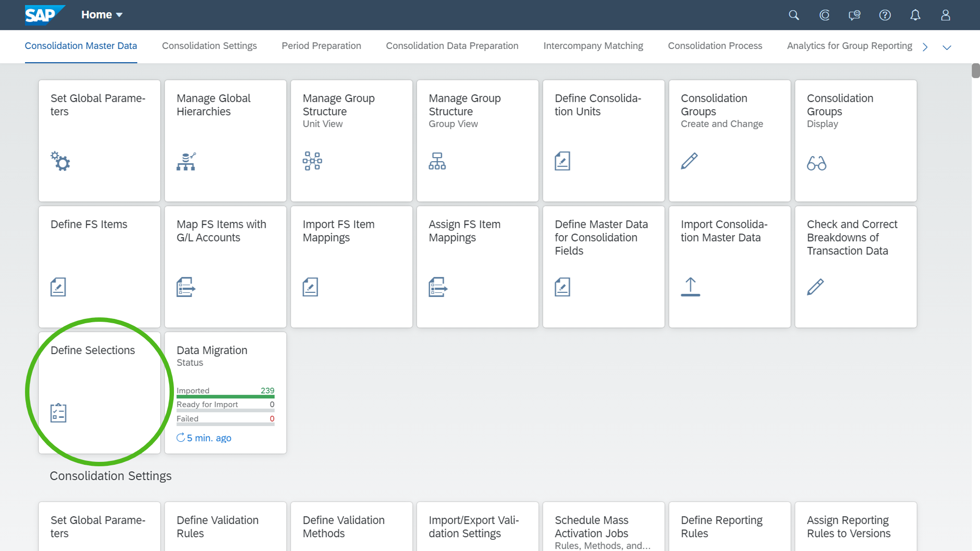Switch to the Intercompany Matching tab
The image size is (980, 551).
tap(593, 46)
